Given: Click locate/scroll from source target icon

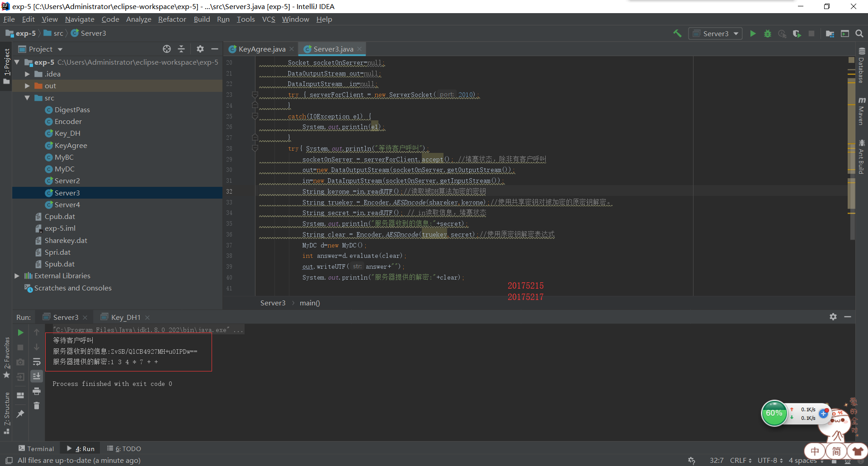Looking at the screenshot, I should pyautogui.click(x=167, y=49).
